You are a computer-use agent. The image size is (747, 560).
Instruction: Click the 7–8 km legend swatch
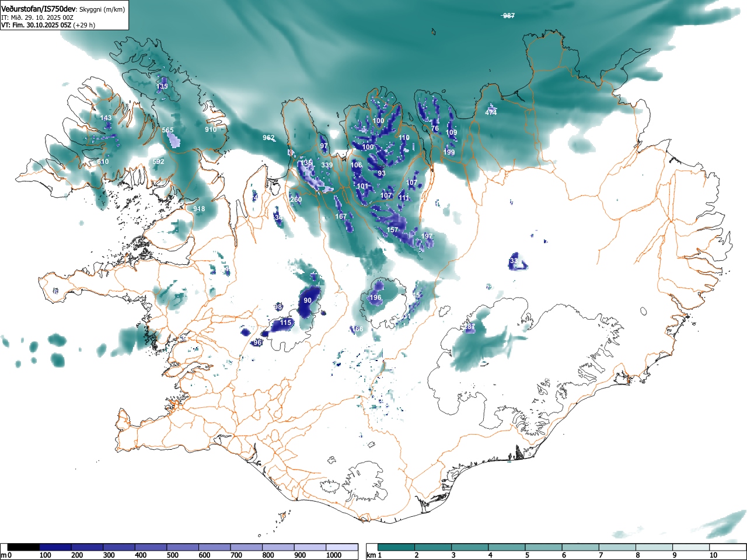pos(619,547)
